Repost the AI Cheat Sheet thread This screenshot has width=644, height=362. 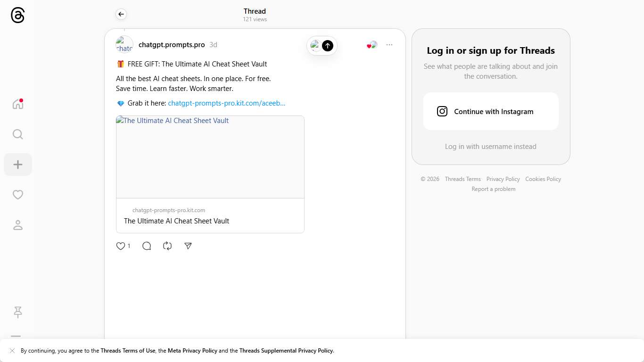(x=167, y=246)
